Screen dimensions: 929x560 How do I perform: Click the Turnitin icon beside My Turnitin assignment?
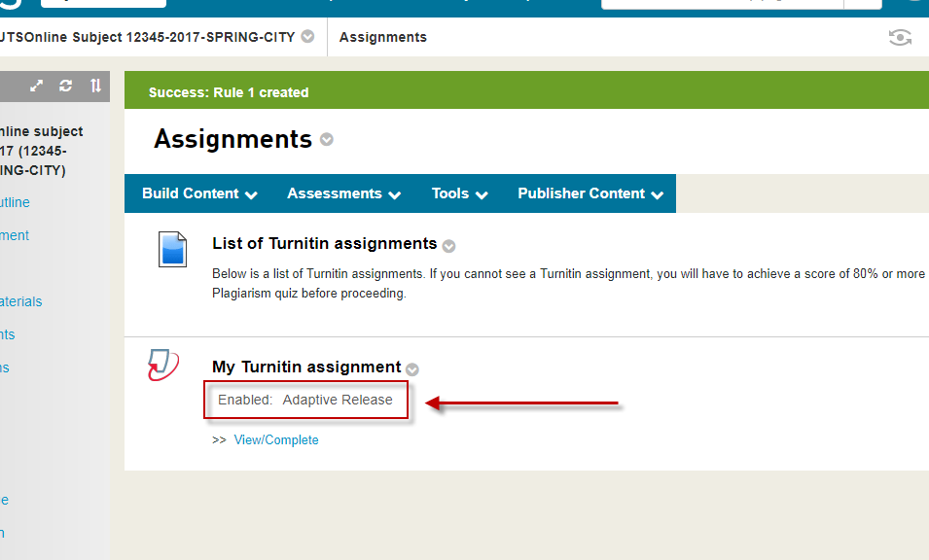[163, 365]
